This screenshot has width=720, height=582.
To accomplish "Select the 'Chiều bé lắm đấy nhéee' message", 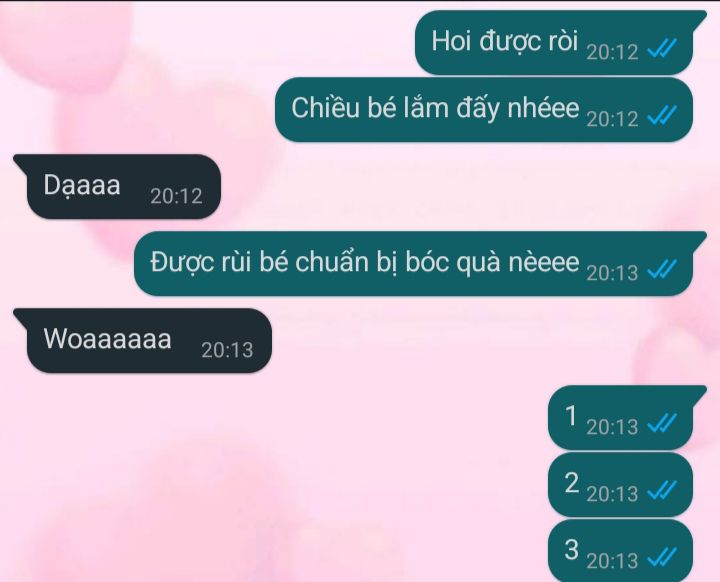I will [x=484, y=110].
